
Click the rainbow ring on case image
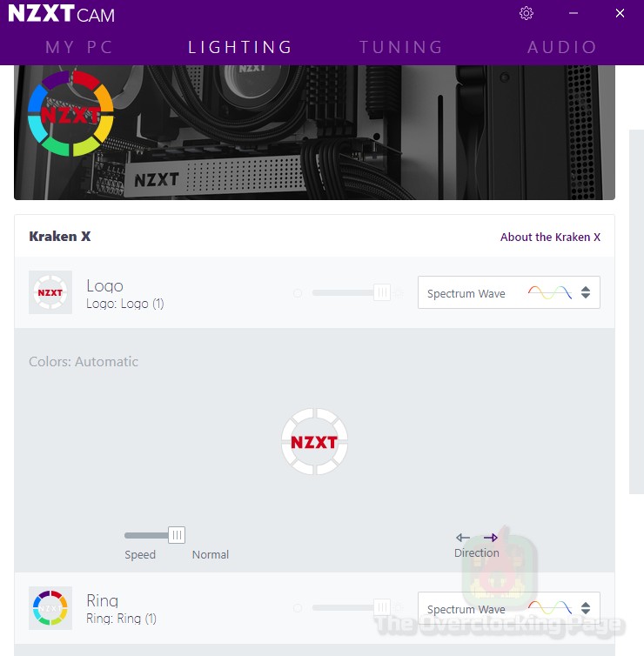70,113
